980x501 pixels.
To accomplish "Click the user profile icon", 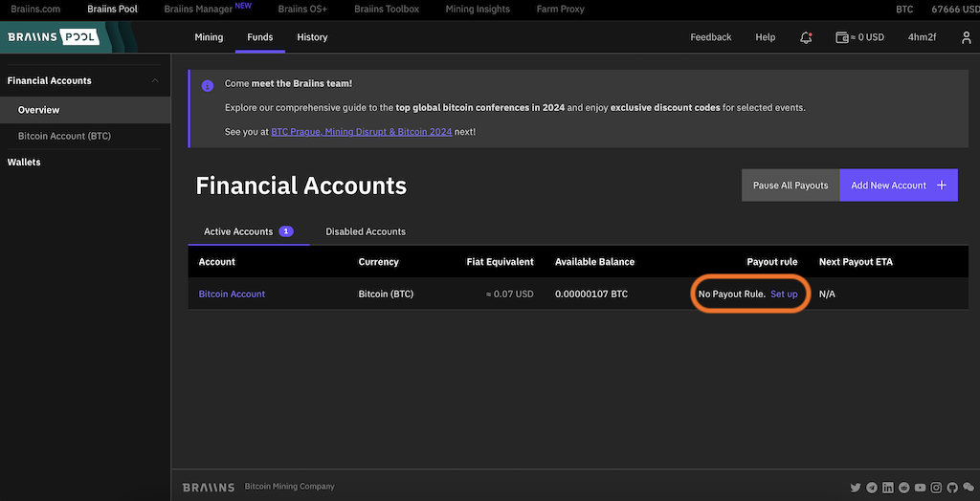I will coord(964,37).
